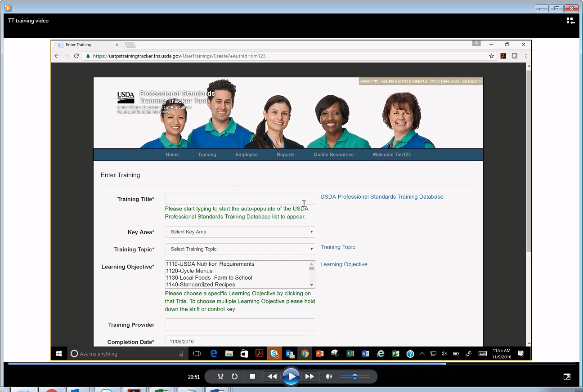The width and height of the screenshot is (583, 392).
Task: Open Chrome's three-dot menu
Action: pyautogui.click(x=525, y=56)
